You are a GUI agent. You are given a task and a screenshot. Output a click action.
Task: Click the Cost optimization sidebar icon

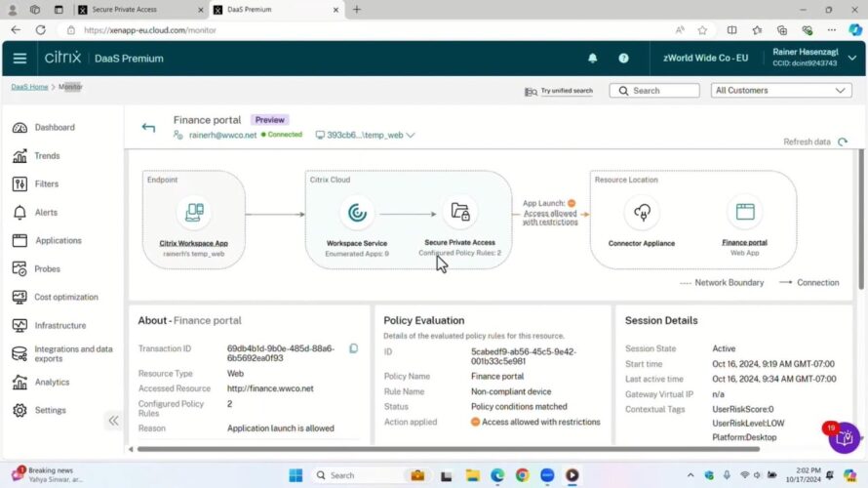tap(20, 298)
